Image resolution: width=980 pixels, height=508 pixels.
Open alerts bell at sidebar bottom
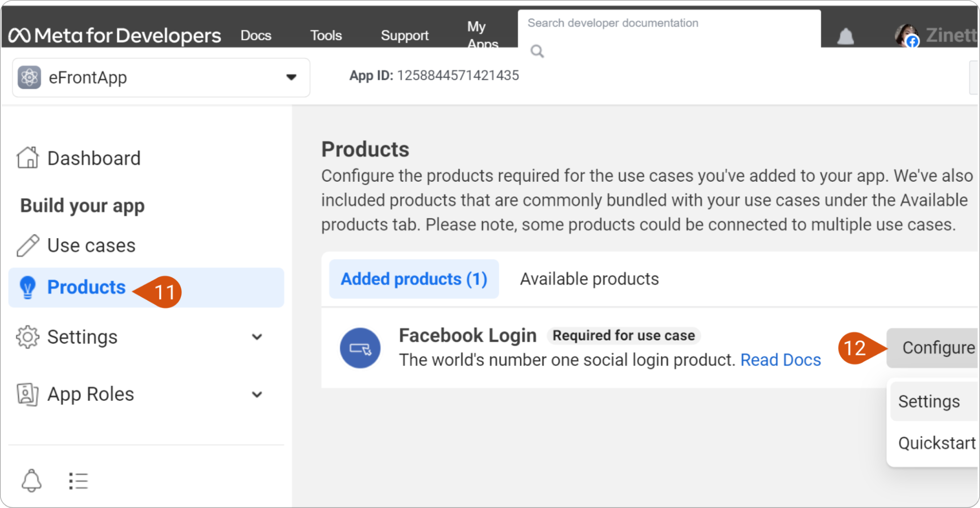click(x=31, y=481)
